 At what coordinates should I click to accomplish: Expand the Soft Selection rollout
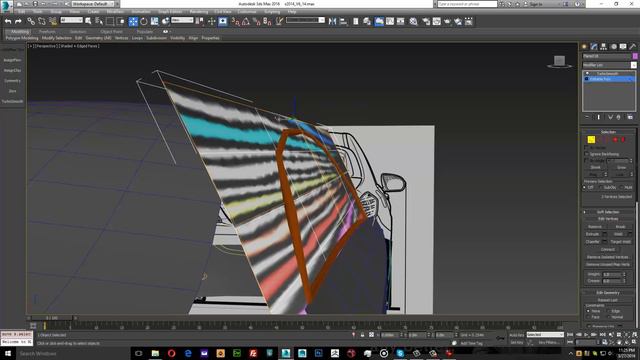coord(608,212)
